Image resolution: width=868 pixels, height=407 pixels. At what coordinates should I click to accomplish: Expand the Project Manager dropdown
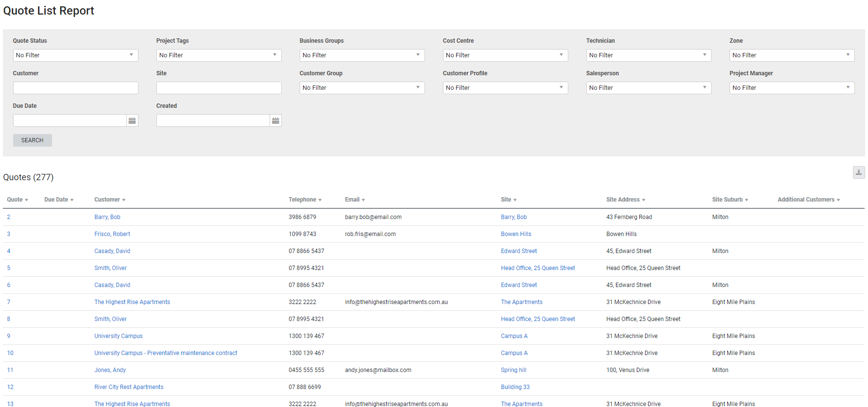pyautogui.click(x=792, y=88)
